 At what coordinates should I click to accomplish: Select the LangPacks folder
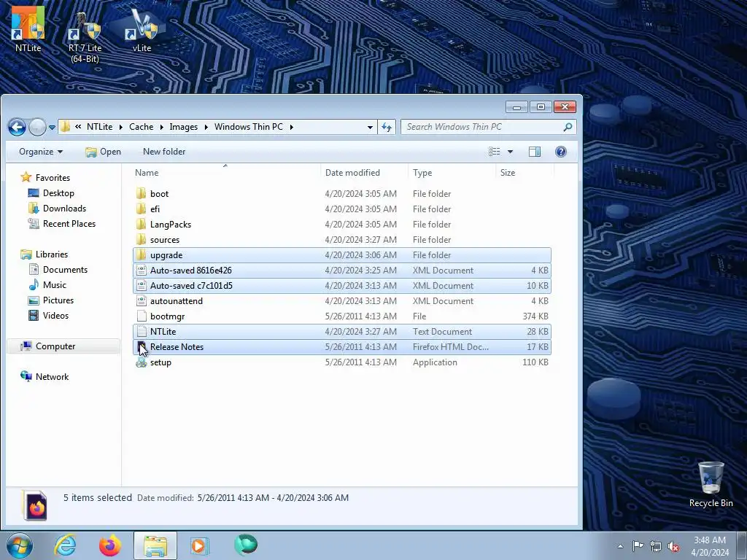tap(342, 225)
